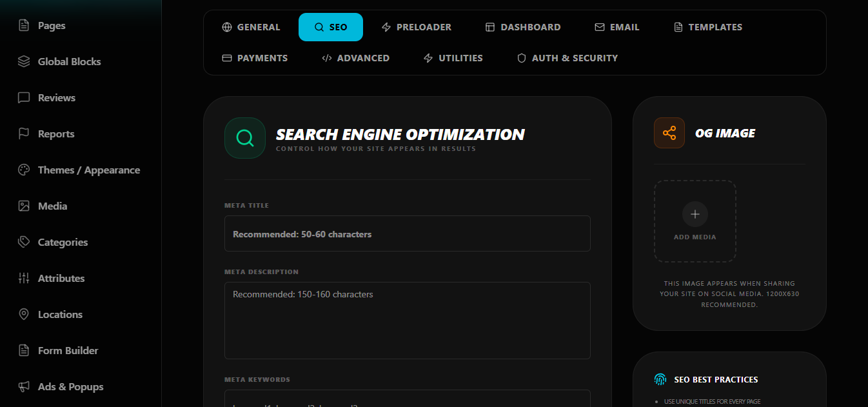The width and height of the screenshot is (868, 407).
Task: Open the Preloader tab
Action: click(416, 27)
